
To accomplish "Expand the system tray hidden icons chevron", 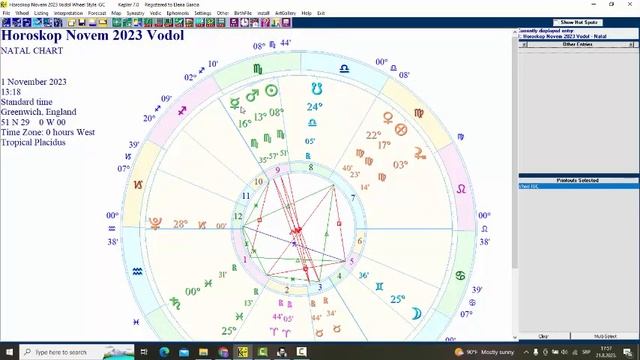I will (526, 352).
